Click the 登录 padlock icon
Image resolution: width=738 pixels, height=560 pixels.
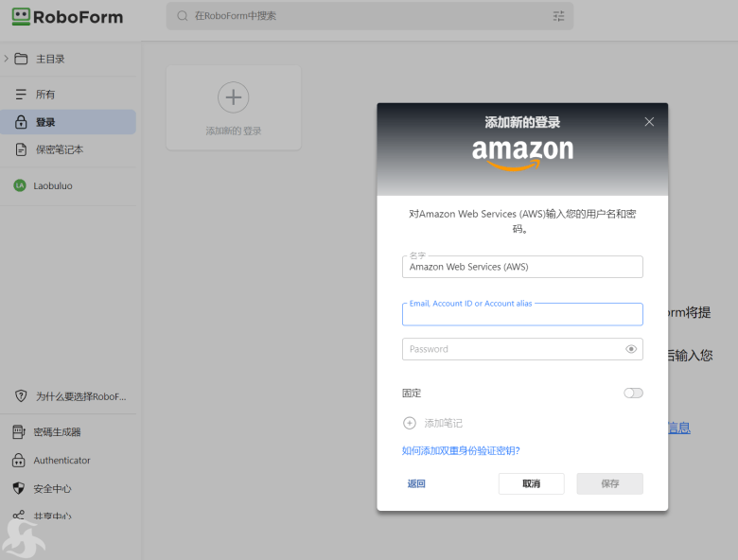tap(21, 122)
